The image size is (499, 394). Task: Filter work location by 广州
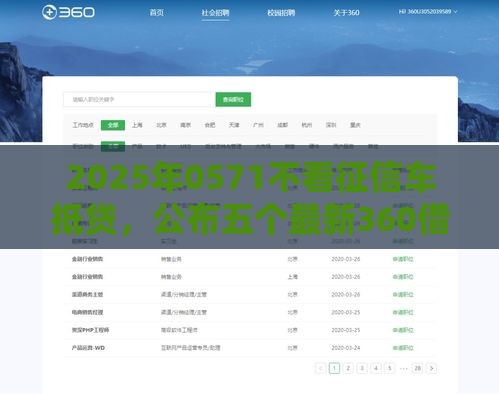click(x=258, y=125)
